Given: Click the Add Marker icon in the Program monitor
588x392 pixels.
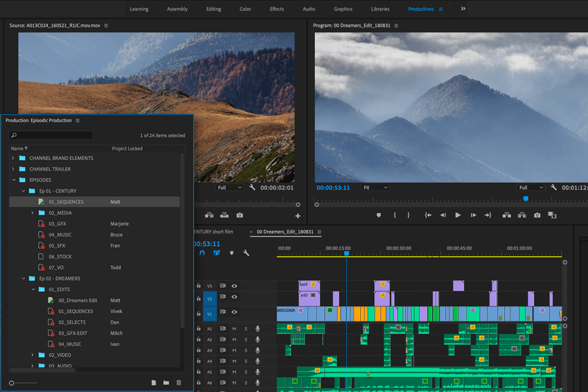Looking at the screenshot, I should click(x=379, y=215).
